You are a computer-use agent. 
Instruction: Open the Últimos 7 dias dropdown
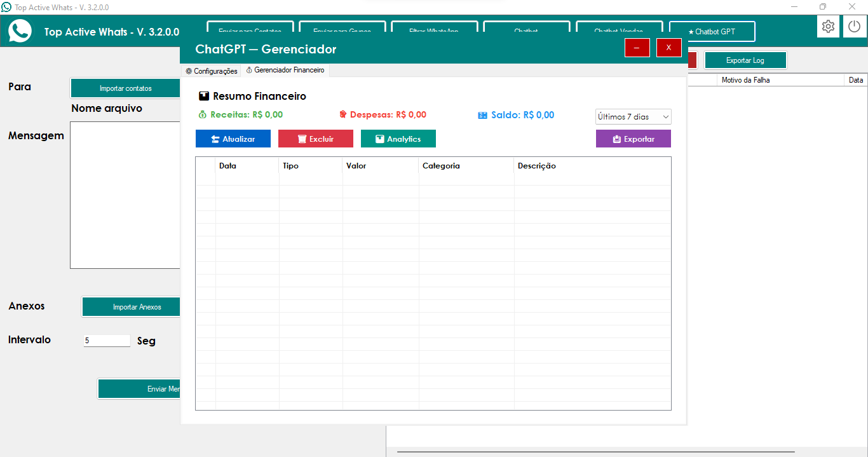pos(633,117)
